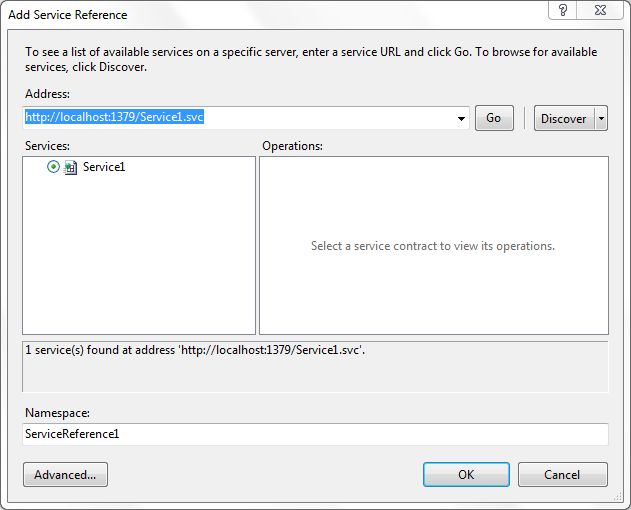The height and width of the screenshot is (510, 631).
Task: Click the resize grip in the dialog corner
Action: (622, 501)
